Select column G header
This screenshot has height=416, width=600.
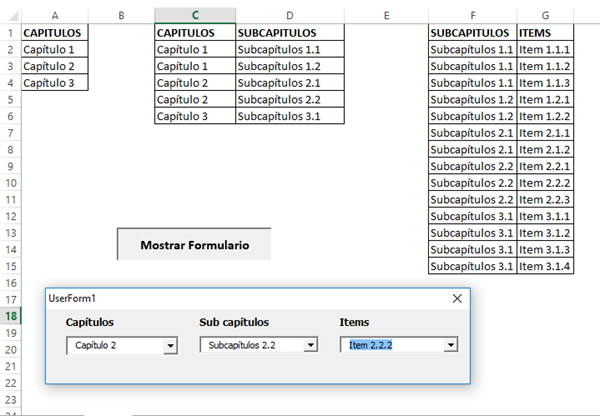tap(545, 15)
